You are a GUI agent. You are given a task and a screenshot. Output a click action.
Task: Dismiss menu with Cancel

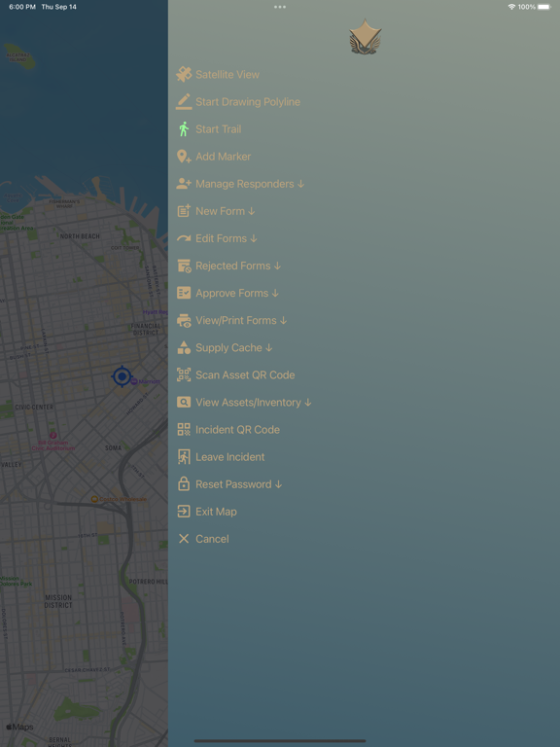pos(212,539)
